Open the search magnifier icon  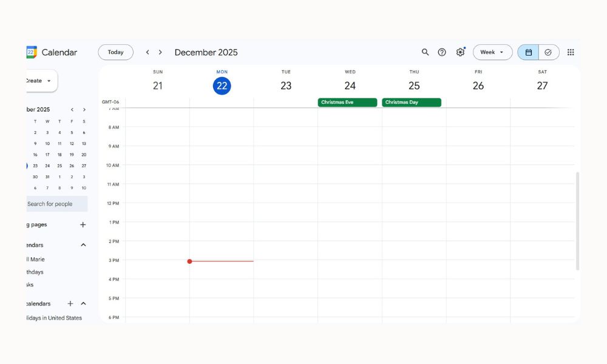click(x=425, y=52)
